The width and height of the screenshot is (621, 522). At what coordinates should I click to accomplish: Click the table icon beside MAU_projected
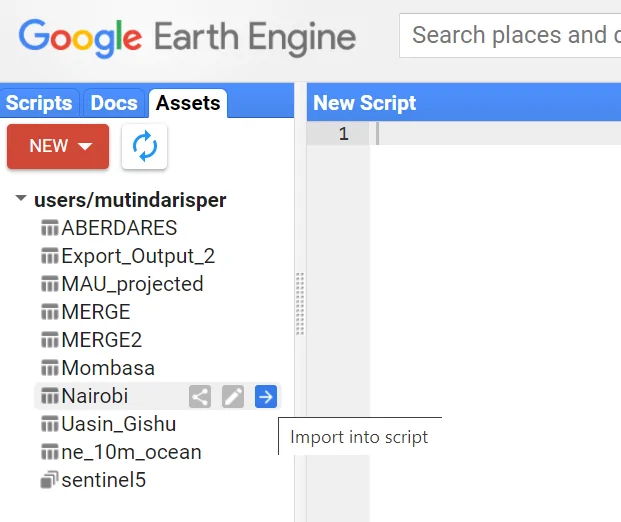(x=50, y=284)
